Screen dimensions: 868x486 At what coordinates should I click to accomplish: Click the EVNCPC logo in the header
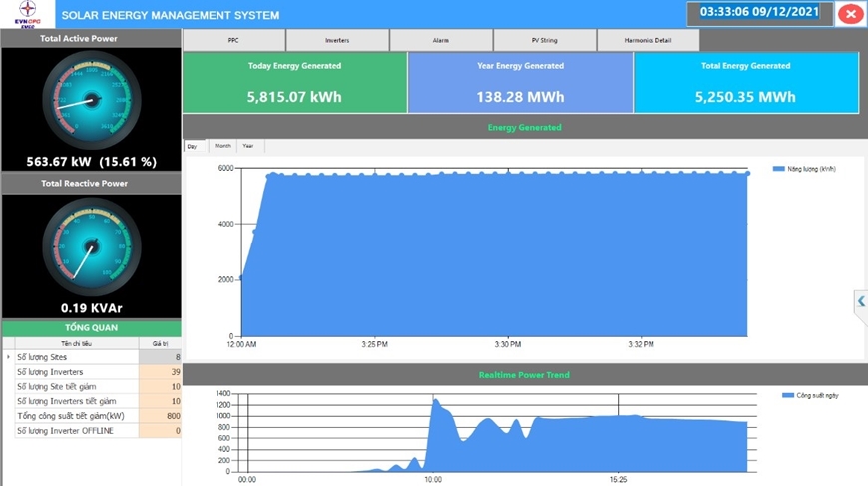pos(24,14)
